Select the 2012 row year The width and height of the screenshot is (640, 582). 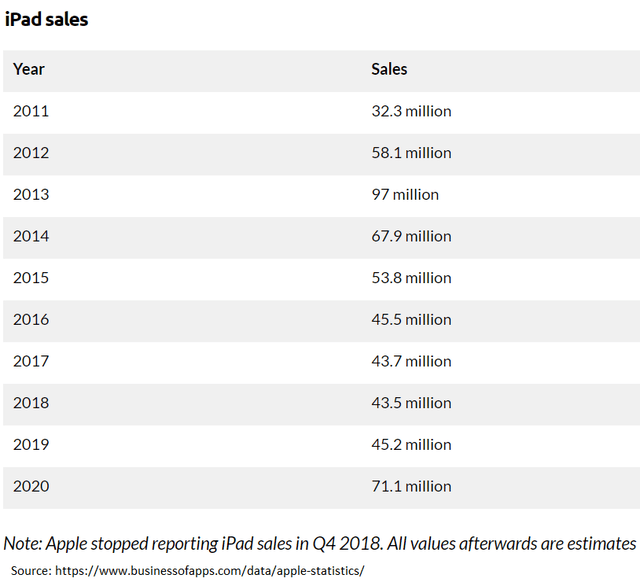coord(31,153)
